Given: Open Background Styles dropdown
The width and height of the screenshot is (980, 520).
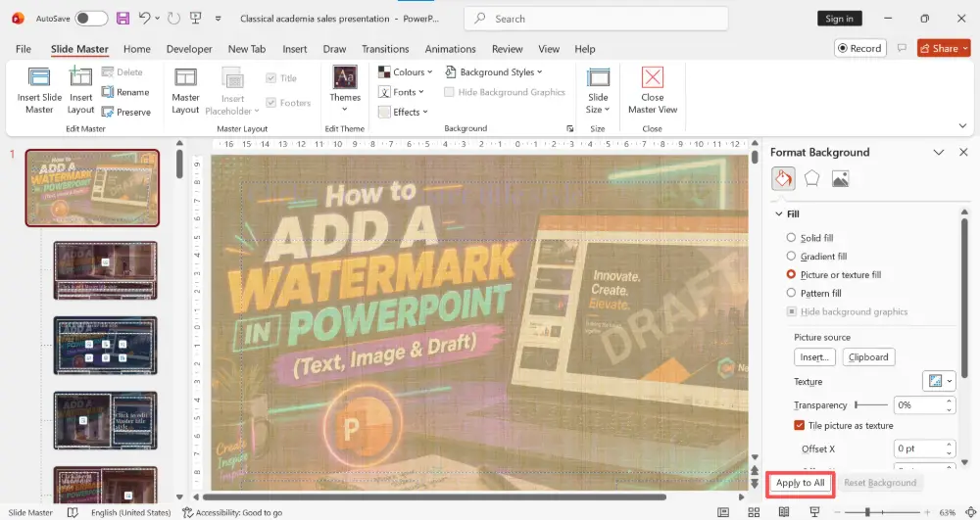Looking at the screenshot, I should pyautogui.click(x=494, y=71).
